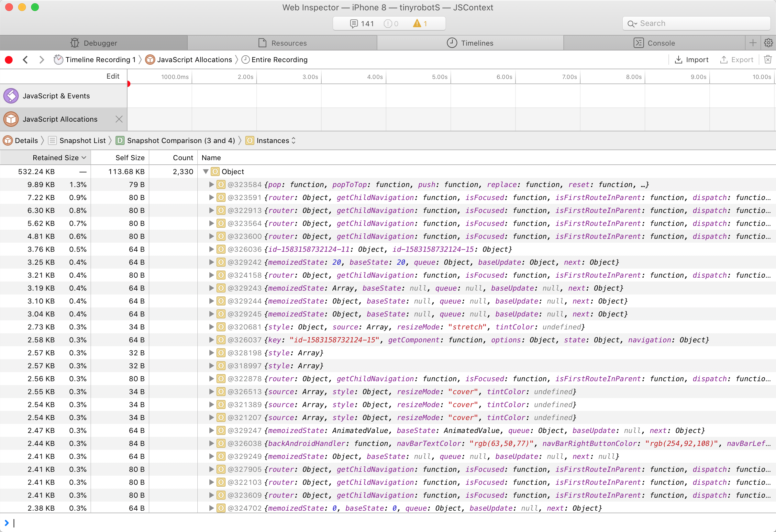Go back with the left navigation arrow

click(x=25, y=60)
